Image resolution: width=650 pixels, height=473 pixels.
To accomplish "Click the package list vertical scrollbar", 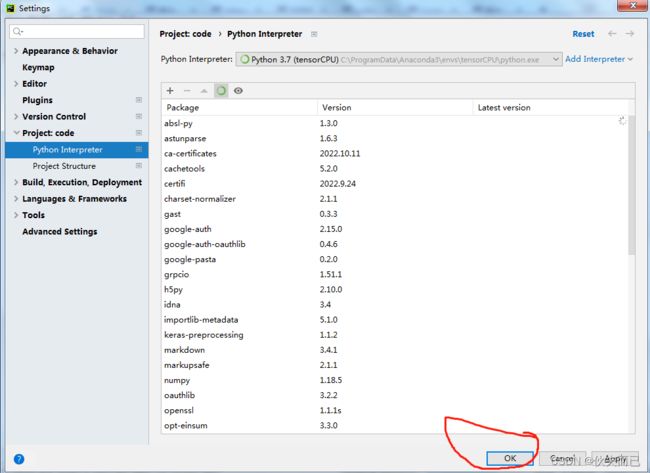I will (632, 185).
